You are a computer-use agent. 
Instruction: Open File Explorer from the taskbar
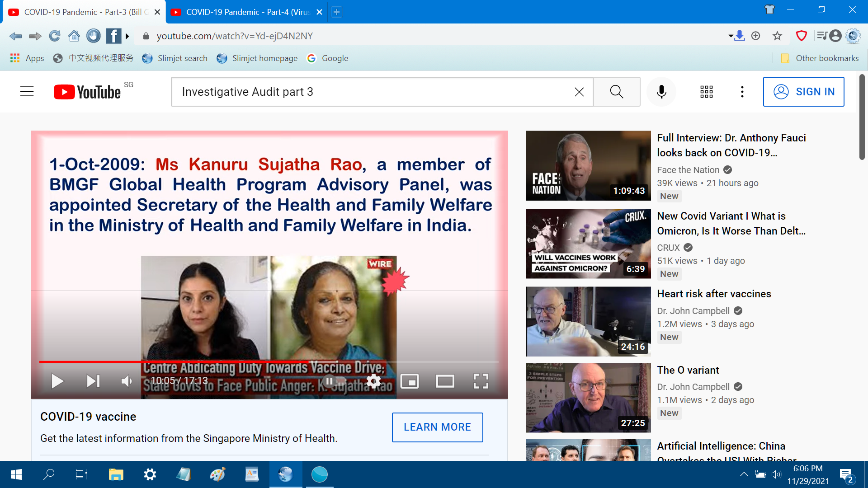(x=116, y=474)
